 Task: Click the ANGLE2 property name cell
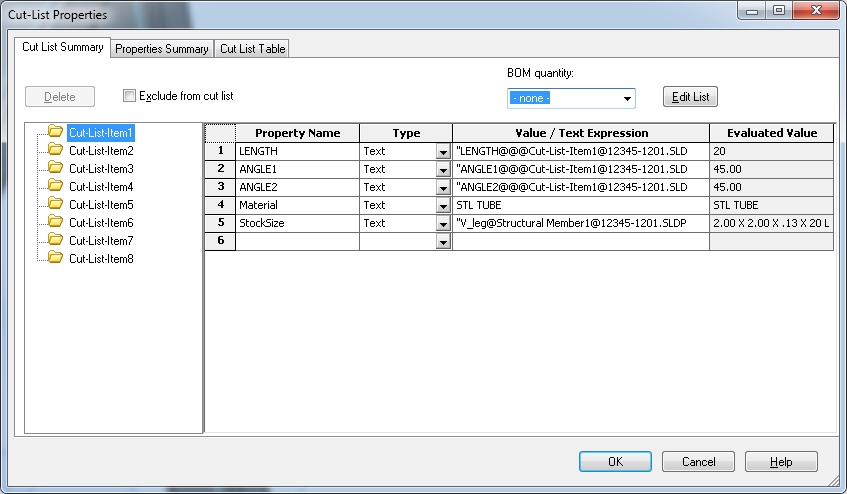pos(297,187)
